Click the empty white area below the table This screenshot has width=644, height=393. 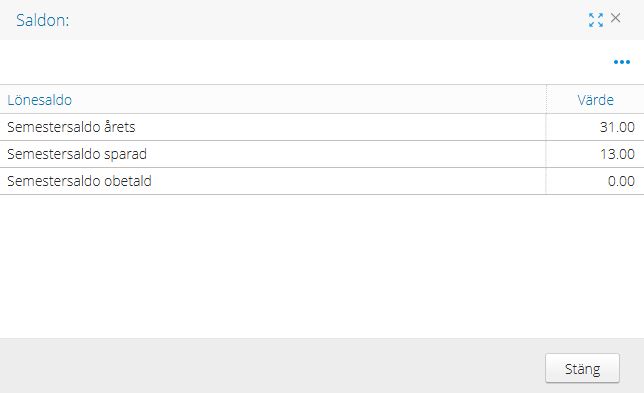(322, 266)
